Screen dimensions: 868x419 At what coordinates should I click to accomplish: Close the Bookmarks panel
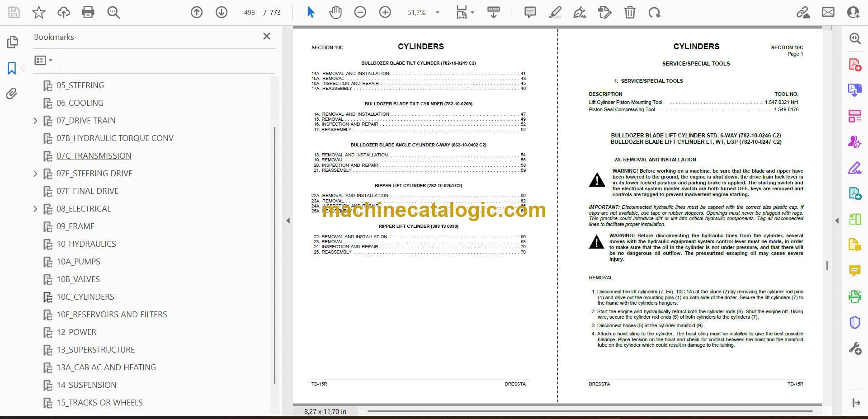pos(267,36)
